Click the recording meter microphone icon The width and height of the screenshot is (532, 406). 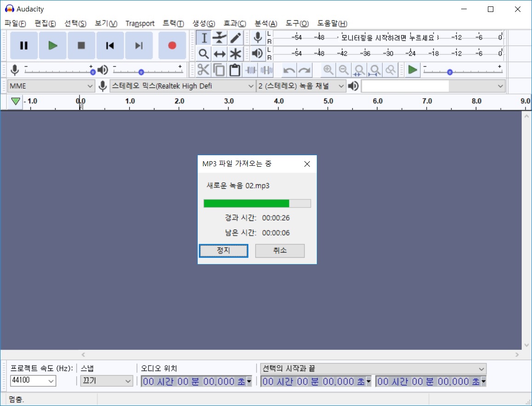pos(258,37)
